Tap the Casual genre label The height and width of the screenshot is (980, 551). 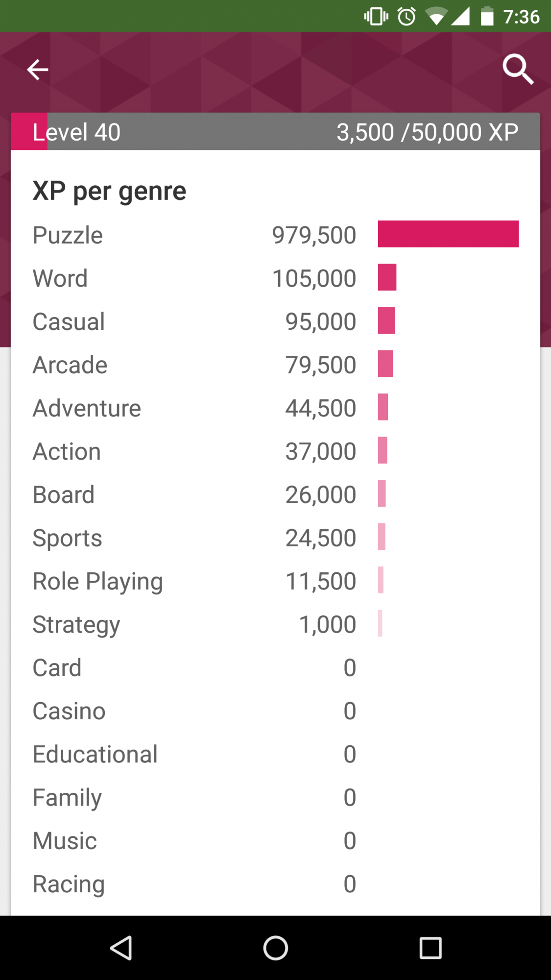pyautogui.click(x=69, y=321)
